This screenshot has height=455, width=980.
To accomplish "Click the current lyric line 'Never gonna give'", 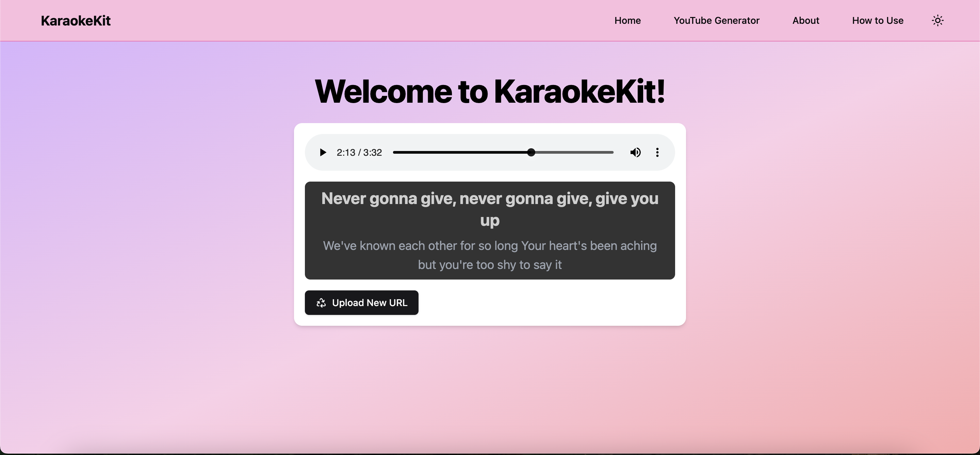I will [x=489, y=199].
